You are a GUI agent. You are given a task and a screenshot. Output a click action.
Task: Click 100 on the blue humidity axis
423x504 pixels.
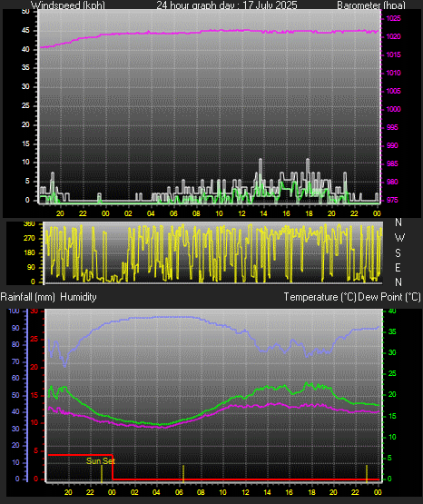(15, 311)
